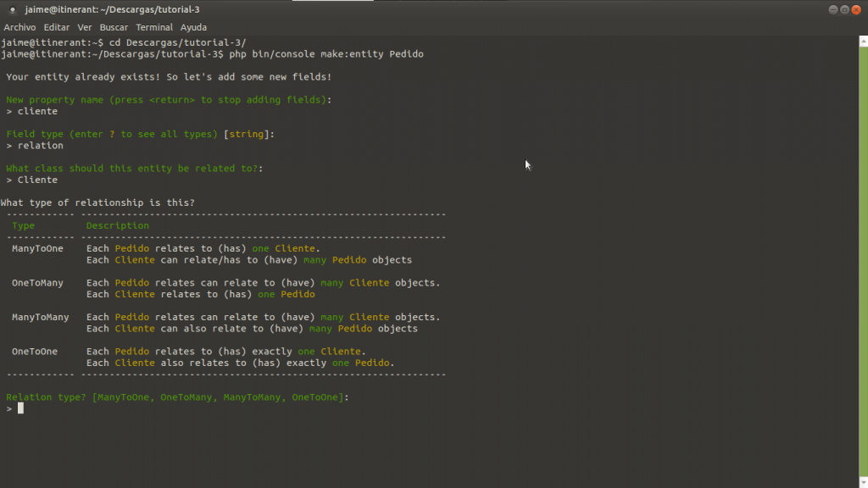The height and width of the screenshot is (488, 868).
Task: Click the ManyToMany type in the table
Action: coord(41,317)
